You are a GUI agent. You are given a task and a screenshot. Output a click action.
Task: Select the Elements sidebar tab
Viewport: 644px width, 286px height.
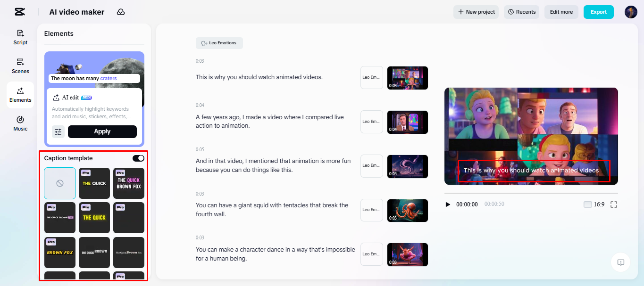(x=20, y=95)
